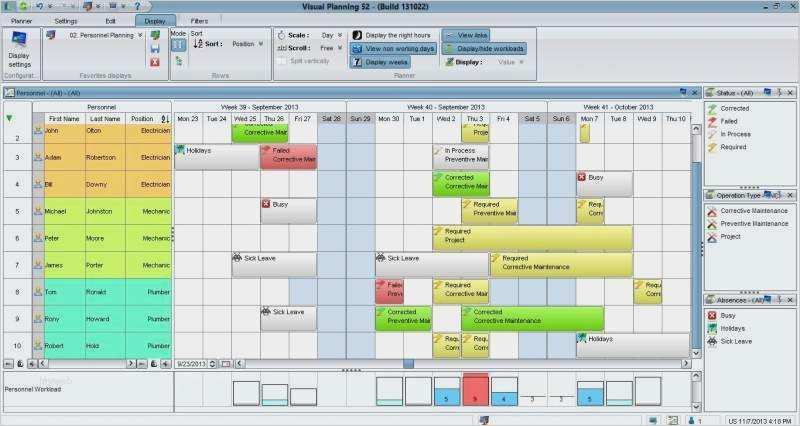Toggle Display the night hours
This screenshot has width=800, height=426.
coord(392,35)
